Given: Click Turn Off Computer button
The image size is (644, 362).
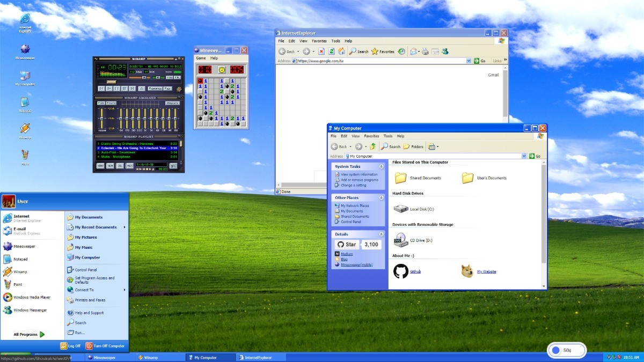Looking at the screenshot, I should 105,346.
